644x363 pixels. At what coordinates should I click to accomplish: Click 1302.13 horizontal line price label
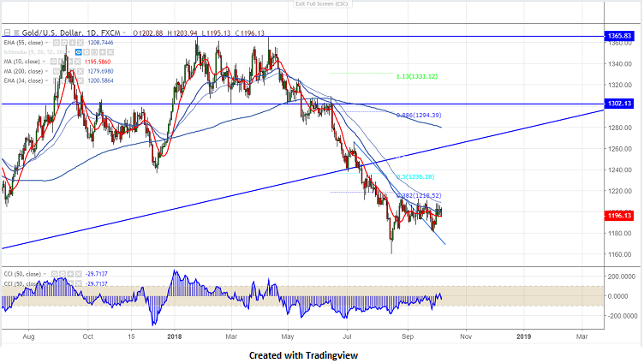[x=619, y=104]
